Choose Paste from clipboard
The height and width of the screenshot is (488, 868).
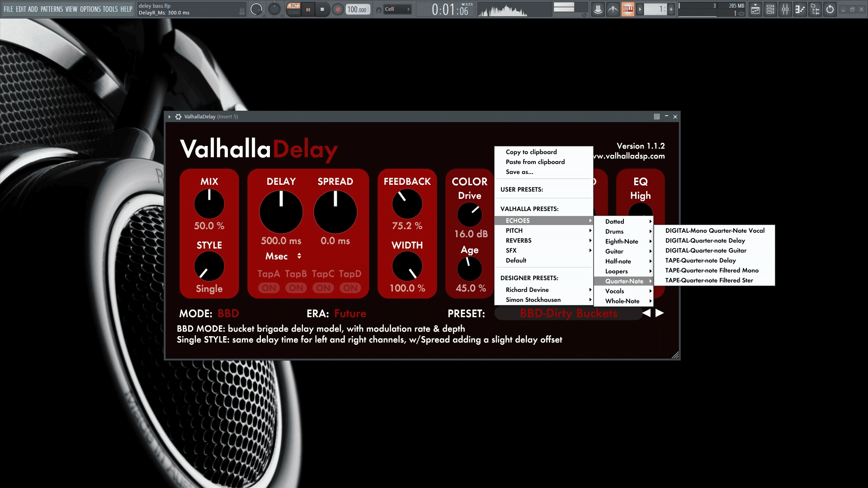coord(543,162)
